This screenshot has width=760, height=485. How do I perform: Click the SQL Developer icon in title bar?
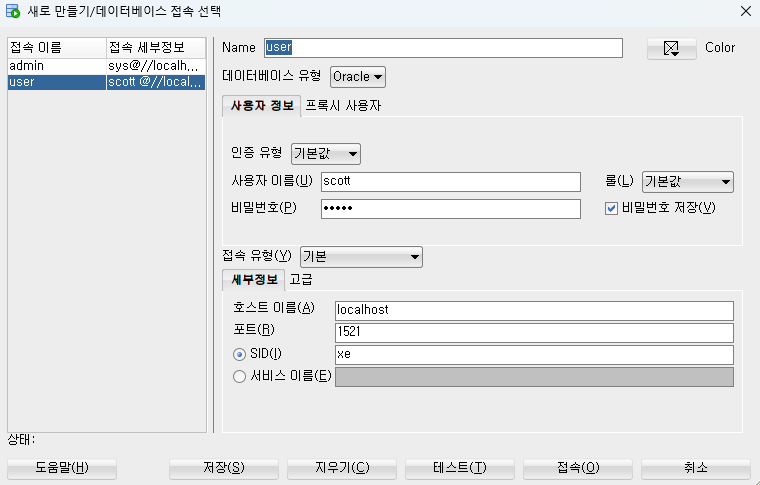click(13, 11)
